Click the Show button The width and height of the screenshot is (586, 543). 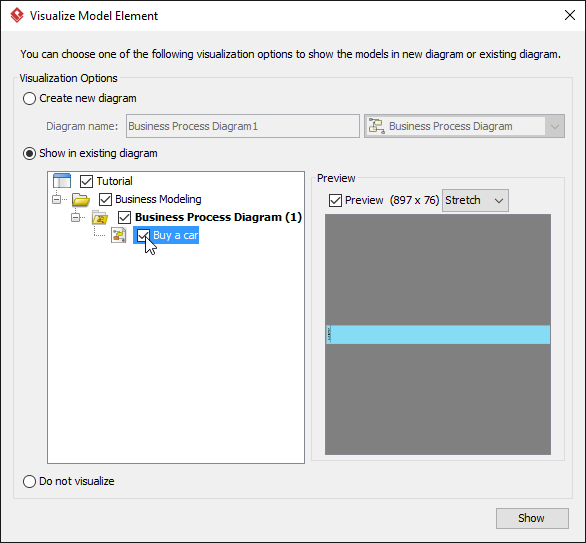tap(532, 518)
